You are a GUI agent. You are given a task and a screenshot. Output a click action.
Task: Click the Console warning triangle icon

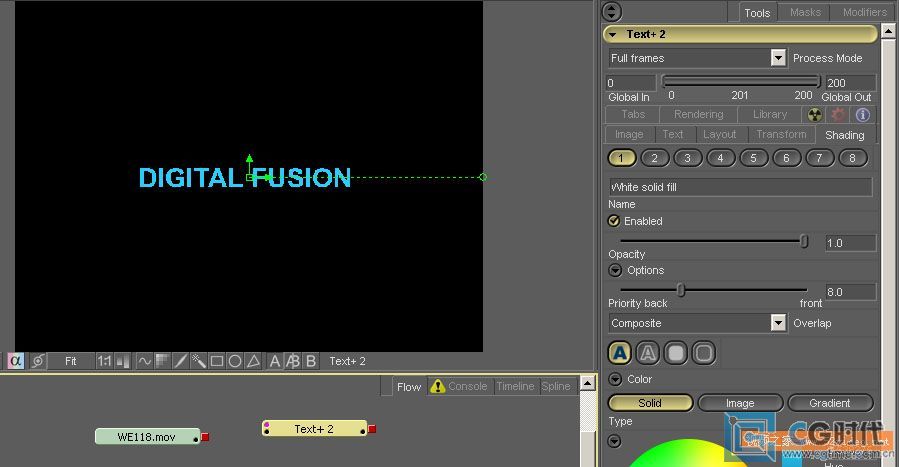437,386
